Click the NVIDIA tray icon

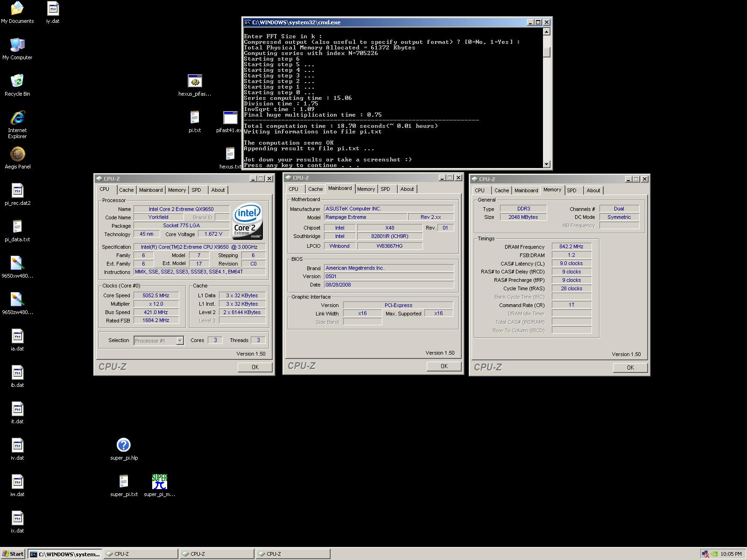click(x=714, y=554)
